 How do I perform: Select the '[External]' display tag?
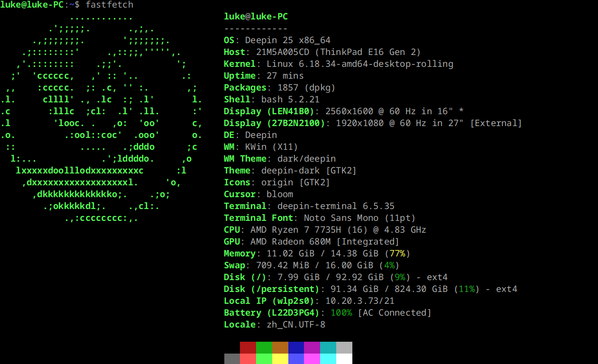coord(496,123)
